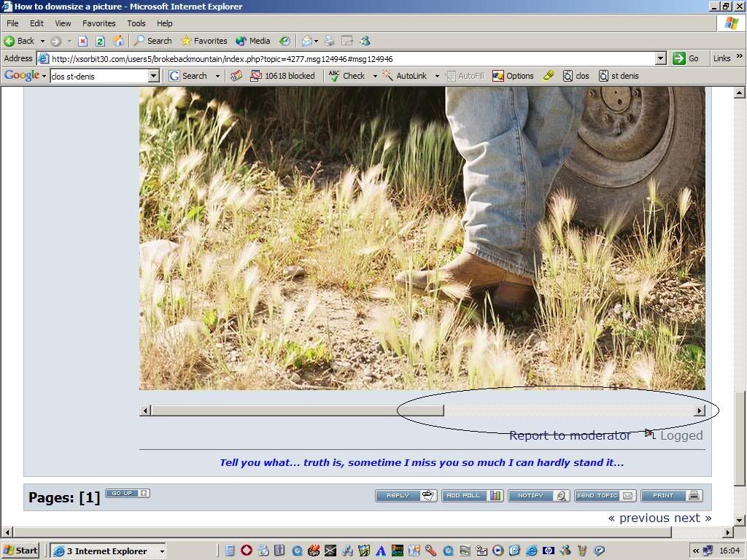The height and width of the screenshot is (560, 747).
Task: Click the Google highlight marker icon
Action: [x=549, y=76]
